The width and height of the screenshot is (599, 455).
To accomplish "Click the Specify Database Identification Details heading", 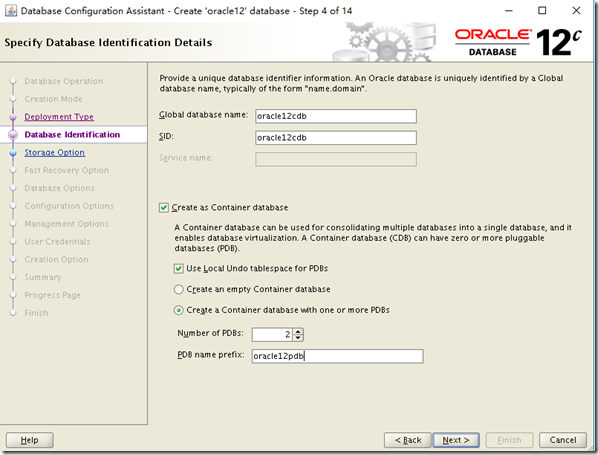I will [x=108, y=42].
